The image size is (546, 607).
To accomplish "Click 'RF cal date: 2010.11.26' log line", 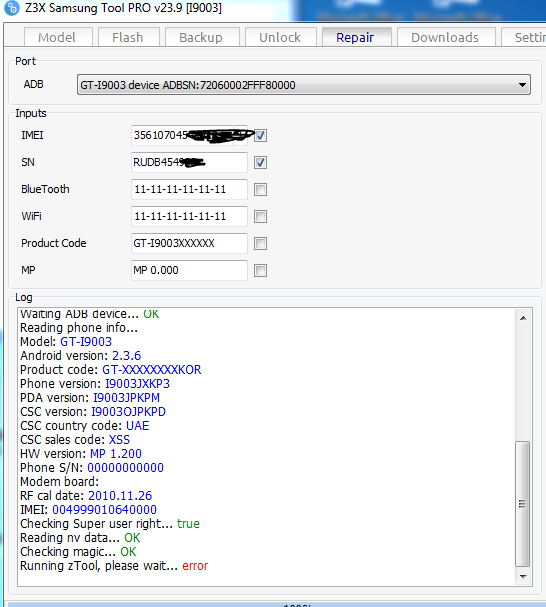I will tap(86, 496).
